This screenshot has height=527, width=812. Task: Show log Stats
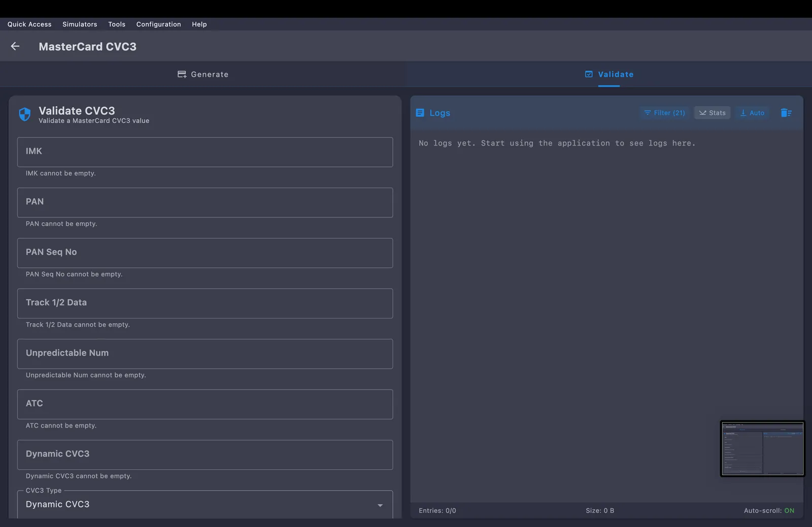pos(713,113)
